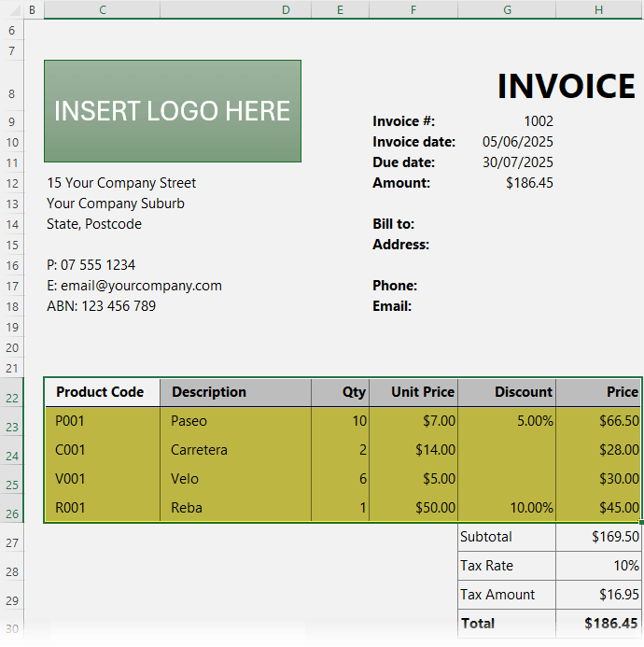This screenshot has width=644, height=647.
Task: Click the Subtotal label cell
Action: tap(507, 537)
